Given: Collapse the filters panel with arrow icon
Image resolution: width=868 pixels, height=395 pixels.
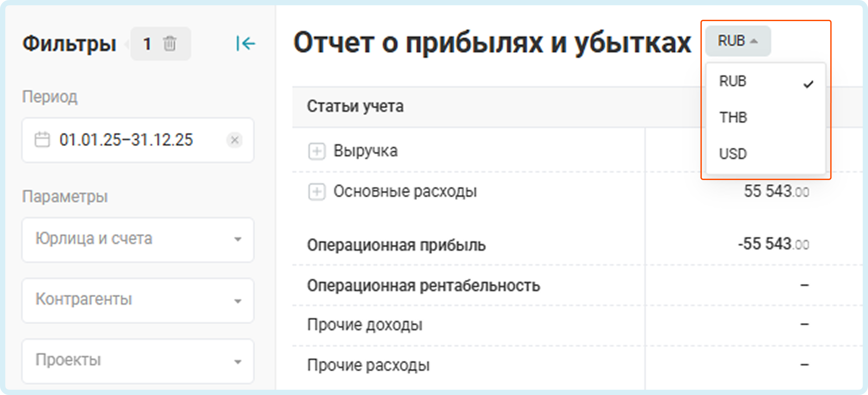Looking at the screenshot, I should pos(245,44).
